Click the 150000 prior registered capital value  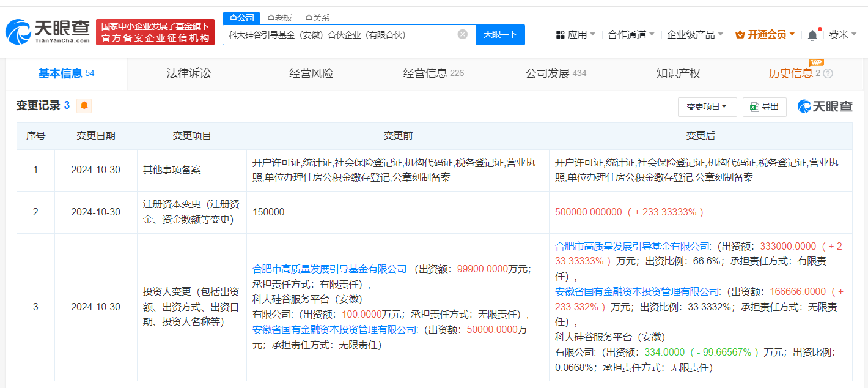pos(268,212)
